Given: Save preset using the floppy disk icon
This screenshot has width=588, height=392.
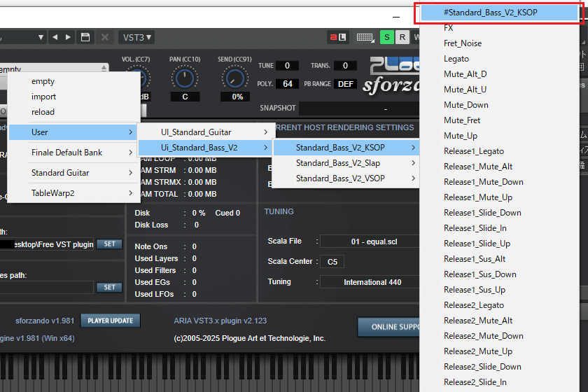Looking at the screenshot, I should 85,37.
